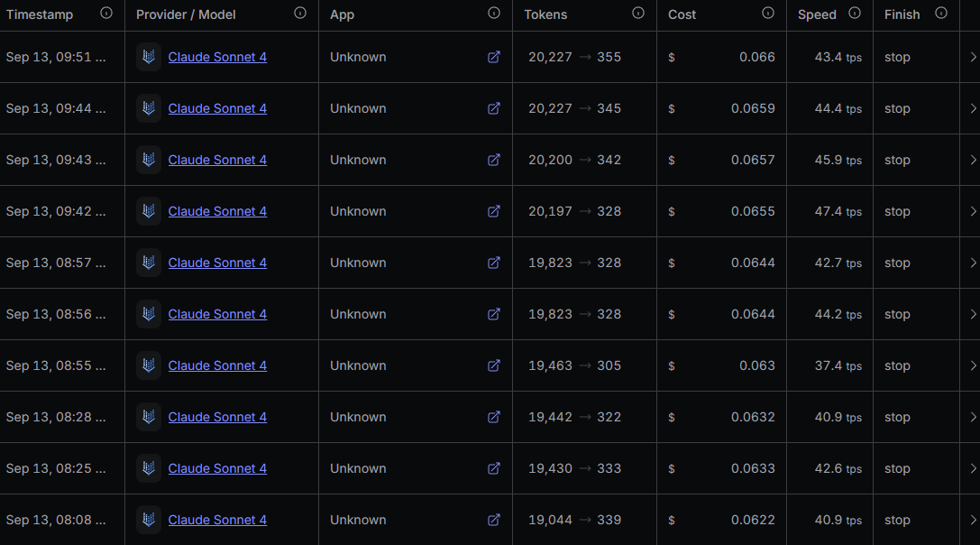Click the Finish column info icon
The height and width of the screenshot is (545, 980).
click(x=941, y=14)
